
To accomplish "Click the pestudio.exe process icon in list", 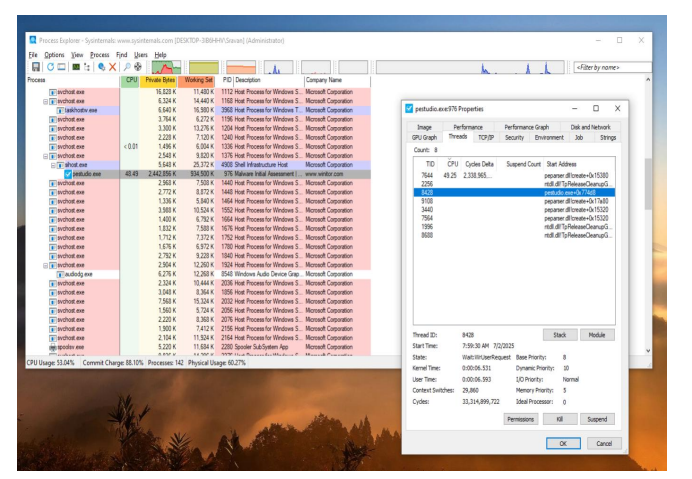I will (x=68, y=173).
